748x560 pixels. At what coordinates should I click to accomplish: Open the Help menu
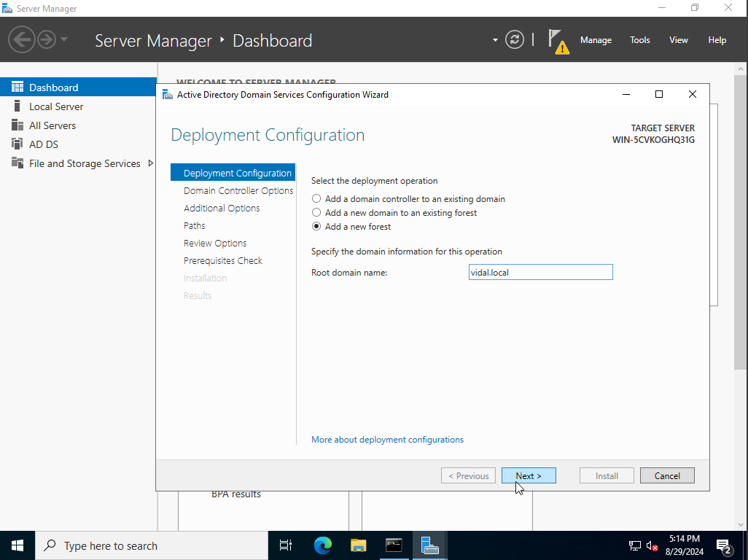[717, 40]
